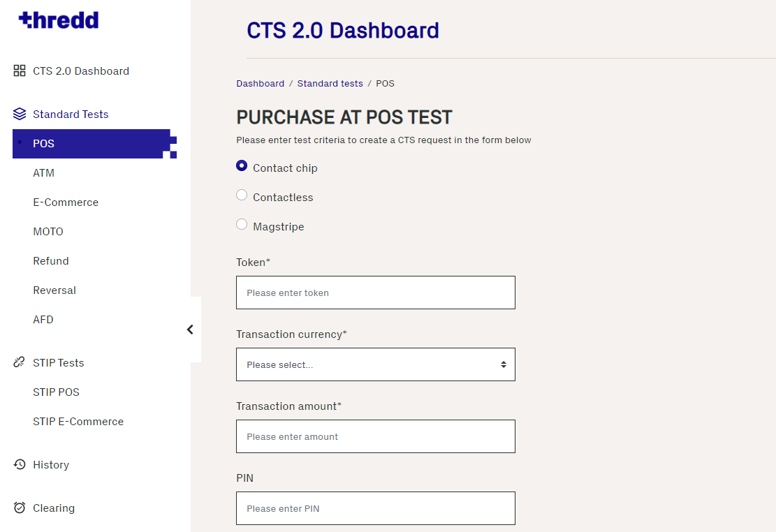Click the STIP Tests link icon
This screenshot has width=776, height=532.
(20, 362)
